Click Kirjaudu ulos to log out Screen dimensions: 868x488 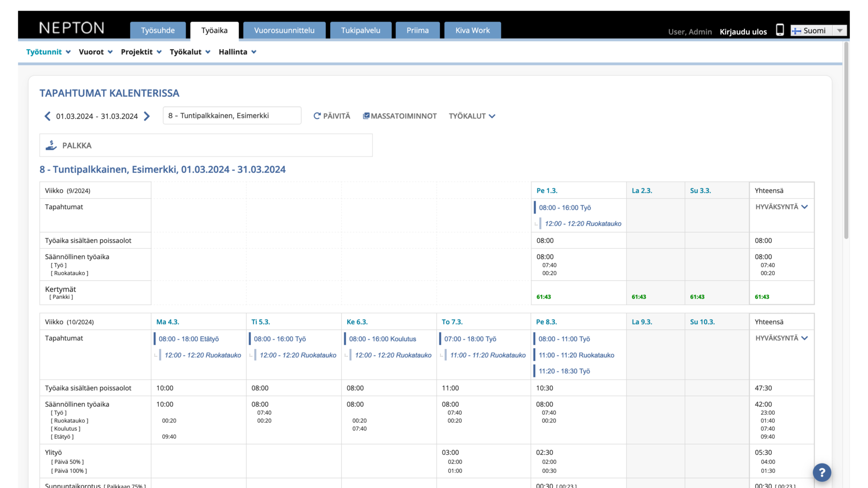[743, 32]
